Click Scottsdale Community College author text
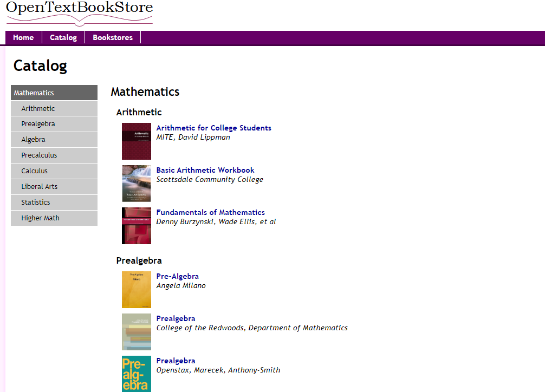The width and height of the screenshot is (545, 392). click(210, 179)
